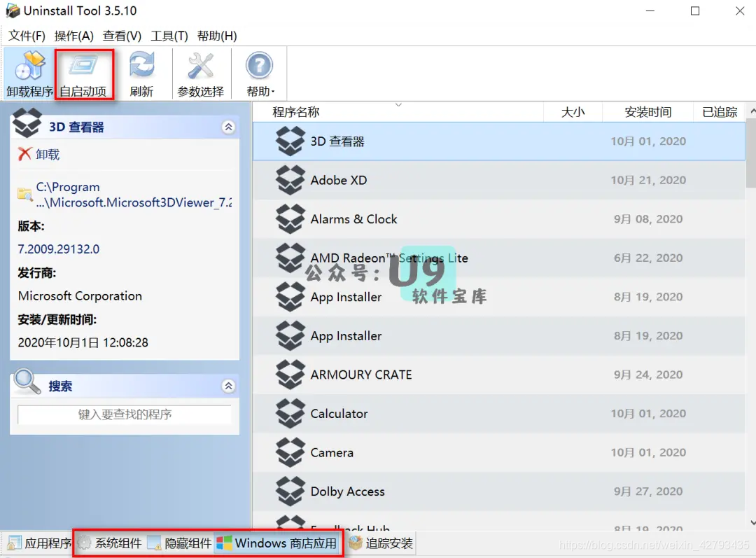This screenshot has height=558, width=756.
Task: Open 参数选择 preferences toolbar icon
Action: pyautogui.click(x=201, y=74)
